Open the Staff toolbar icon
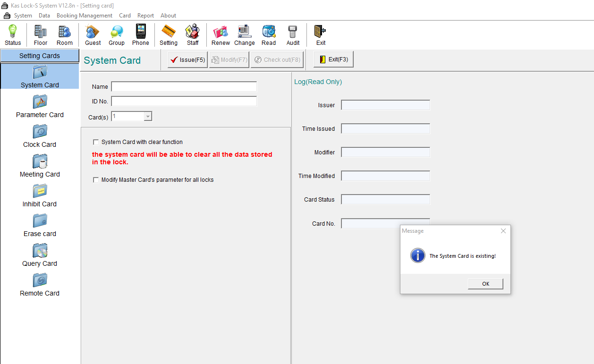Screen dimensions: 594x364 pos(193,35)
